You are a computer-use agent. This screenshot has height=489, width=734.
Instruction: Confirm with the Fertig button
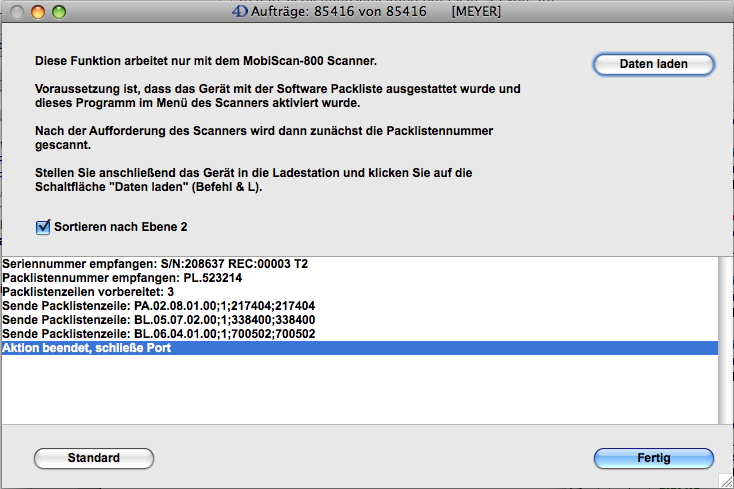(x=653, y=458)
